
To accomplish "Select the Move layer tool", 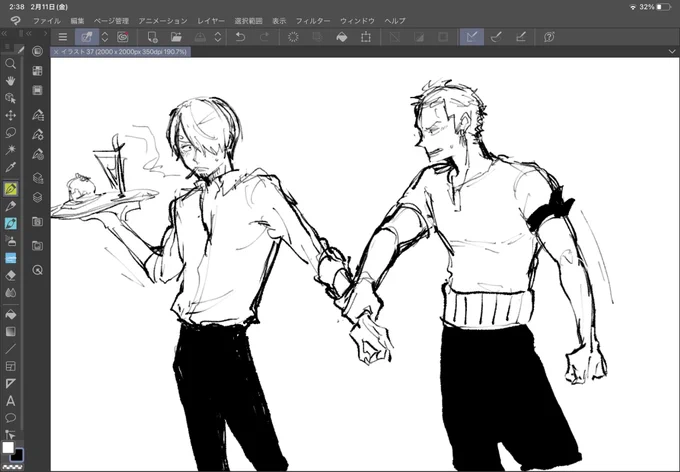I will point(10,115).
